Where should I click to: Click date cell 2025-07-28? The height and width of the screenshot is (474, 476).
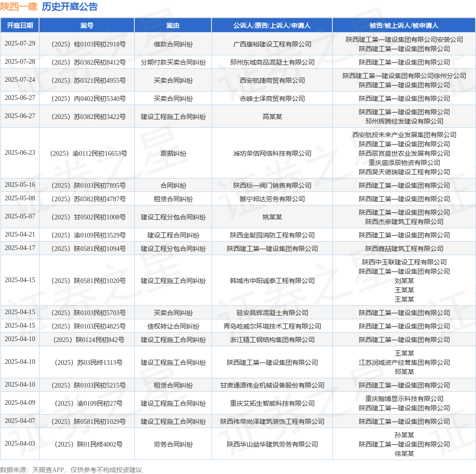point(20,62)
